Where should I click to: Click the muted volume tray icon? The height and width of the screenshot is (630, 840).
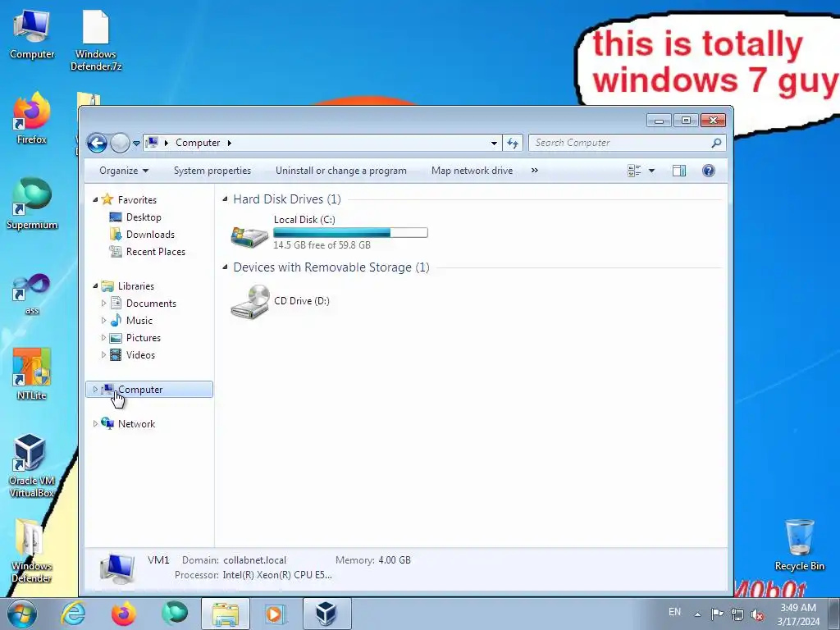click(757, 614)
